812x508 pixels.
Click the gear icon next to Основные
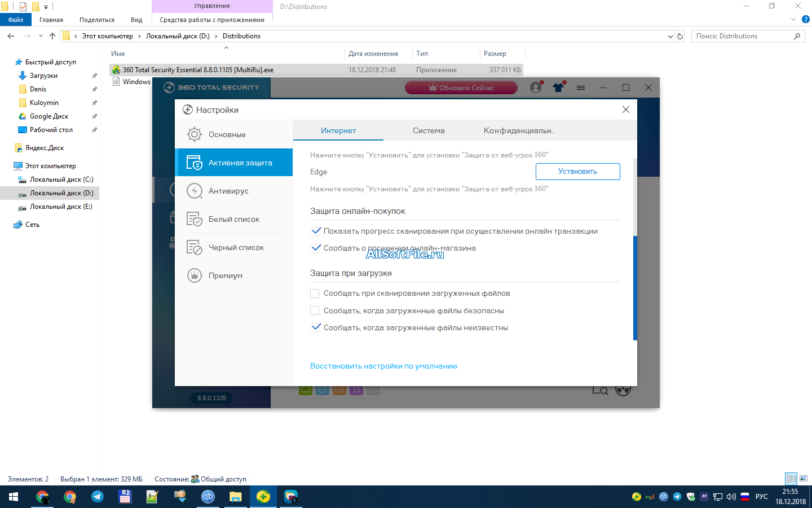click(x=195, y=134)
